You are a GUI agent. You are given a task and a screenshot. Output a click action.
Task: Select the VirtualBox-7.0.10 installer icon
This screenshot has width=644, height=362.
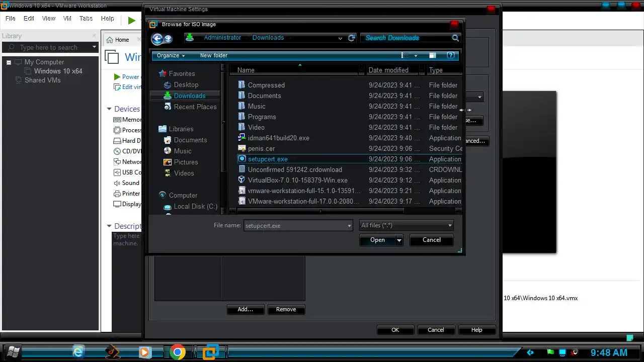point(242,180)
